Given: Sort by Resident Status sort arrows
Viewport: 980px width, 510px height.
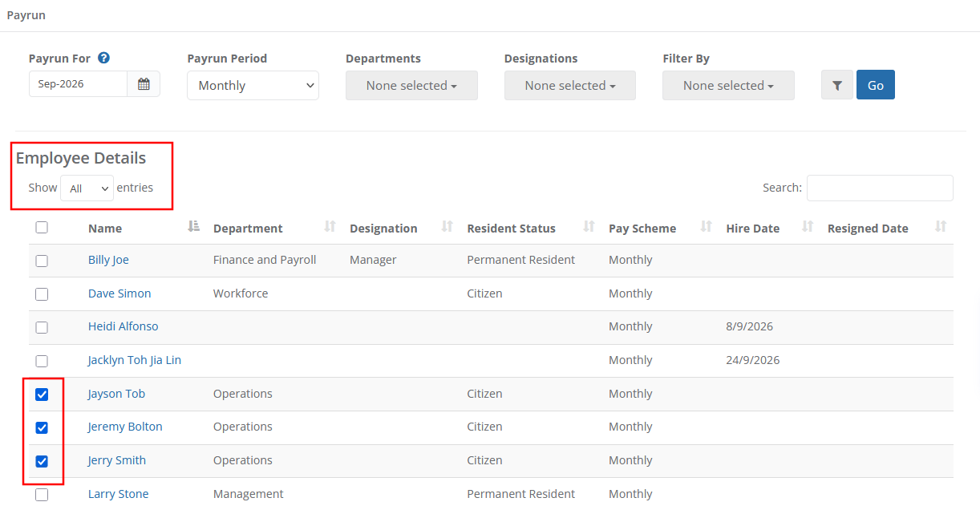Looking at the screenshot, I should point(589,227).
